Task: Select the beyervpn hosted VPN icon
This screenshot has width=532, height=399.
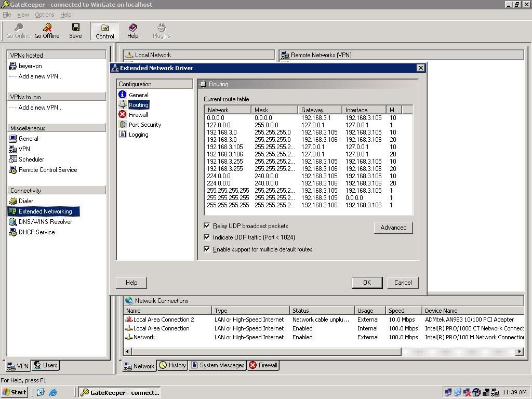Action: pyautogui.click(x=13, y=66)
